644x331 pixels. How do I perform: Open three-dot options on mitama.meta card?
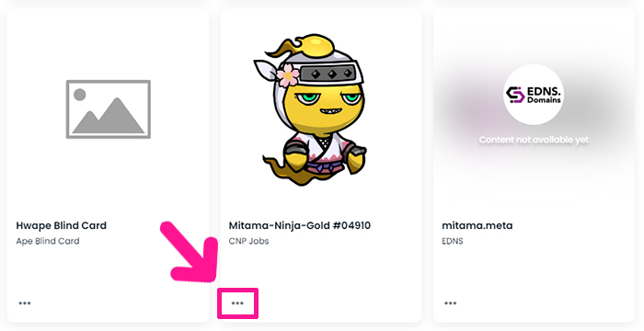[450, 303]
